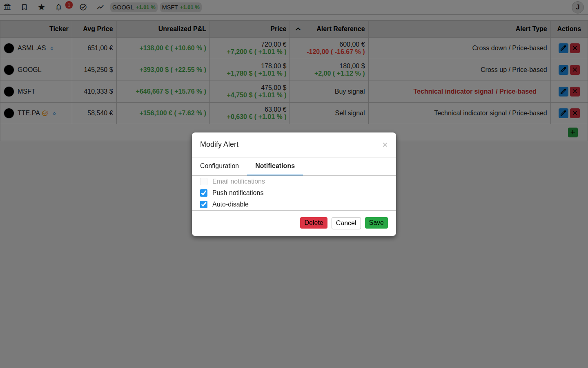The height and width of the screenshot is (368, 588).
Task: Click the small blue dot beside ASML.AS
Action: coord(52,49)
